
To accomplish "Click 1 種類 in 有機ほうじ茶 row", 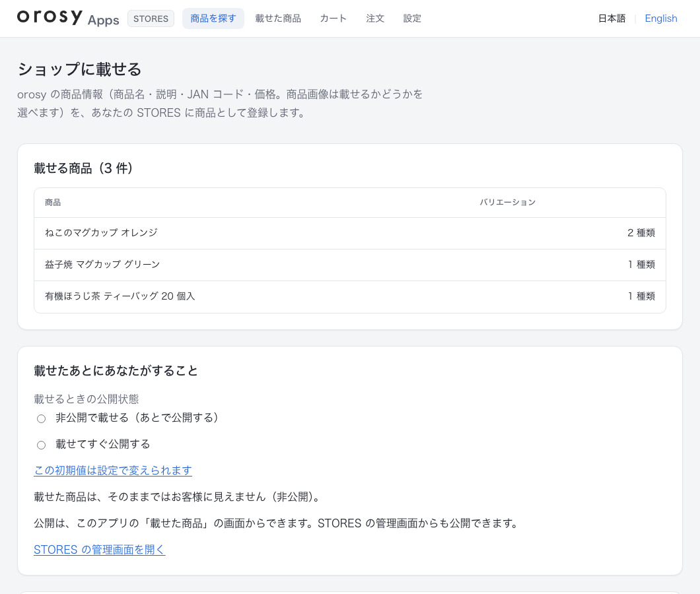I will (x=641, y=296).
